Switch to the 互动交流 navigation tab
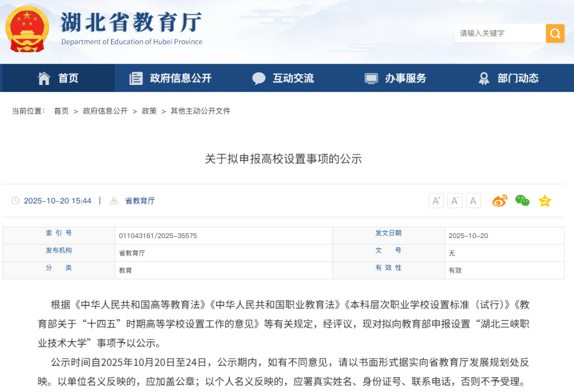The height and width of the screenshot is (392, 574). tap(293, 78)
